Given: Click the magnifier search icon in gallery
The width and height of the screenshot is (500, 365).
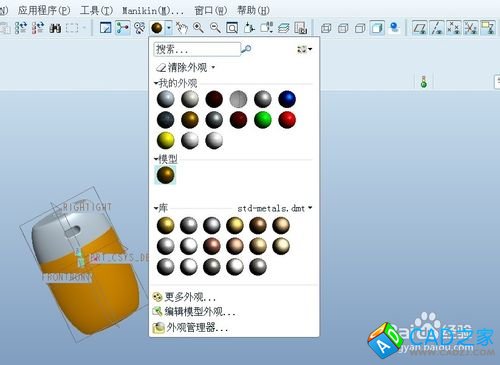Looking at the screenshot, I should click(x=246, y=49).
